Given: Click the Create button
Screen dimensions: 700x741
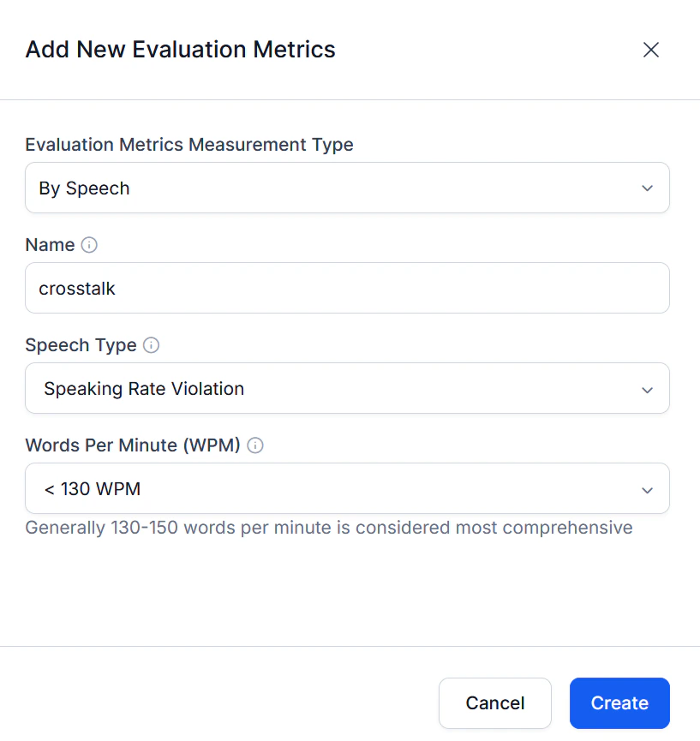Looking at the screenshot, I should 619,702.
